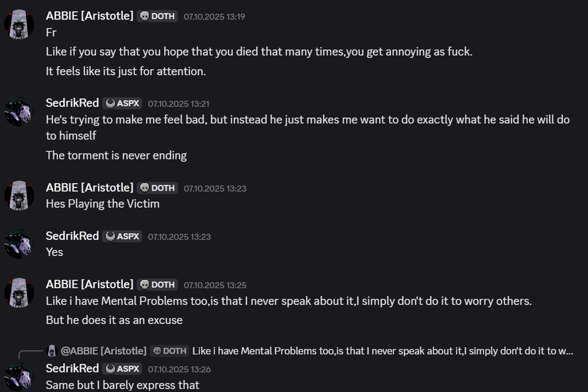Click the DOTH tag on the 13:23 message

coord(157,188)
